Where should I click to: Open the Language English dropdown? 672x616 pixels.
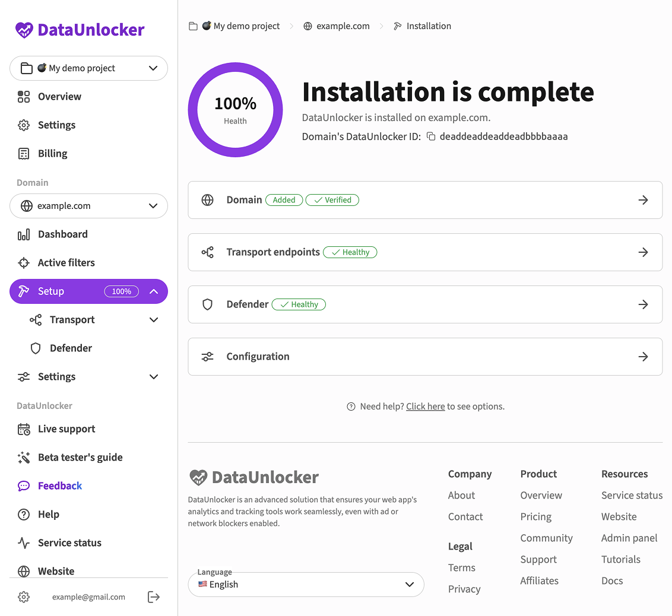click(306, 585)
